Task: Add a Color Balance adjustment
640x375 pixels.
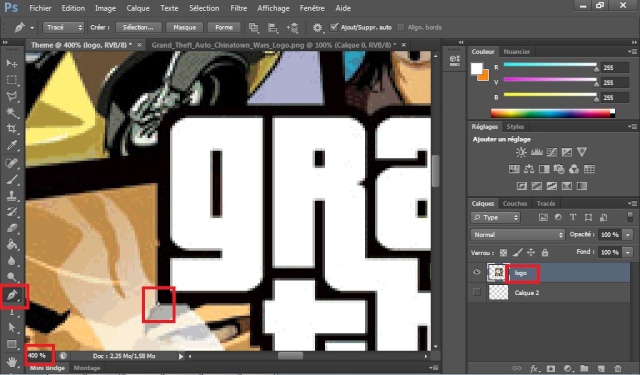Action: point(529,169)
